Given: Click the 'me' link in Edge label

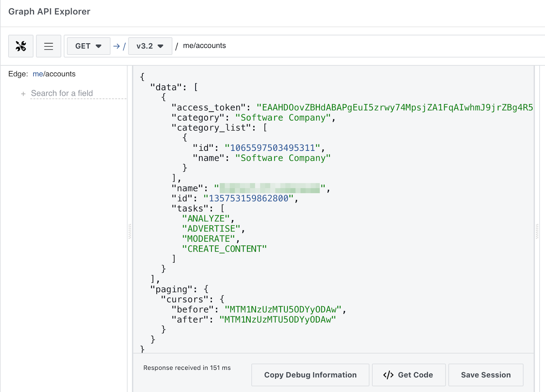Looking at the screenshot, I should point(38,74).
